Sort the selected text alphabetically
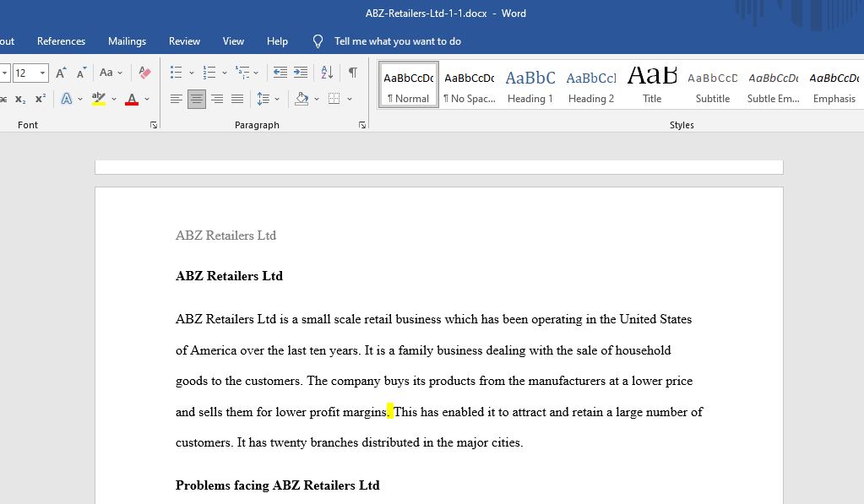This screenshot has height=504, width=864. click(x=327, y=72)
